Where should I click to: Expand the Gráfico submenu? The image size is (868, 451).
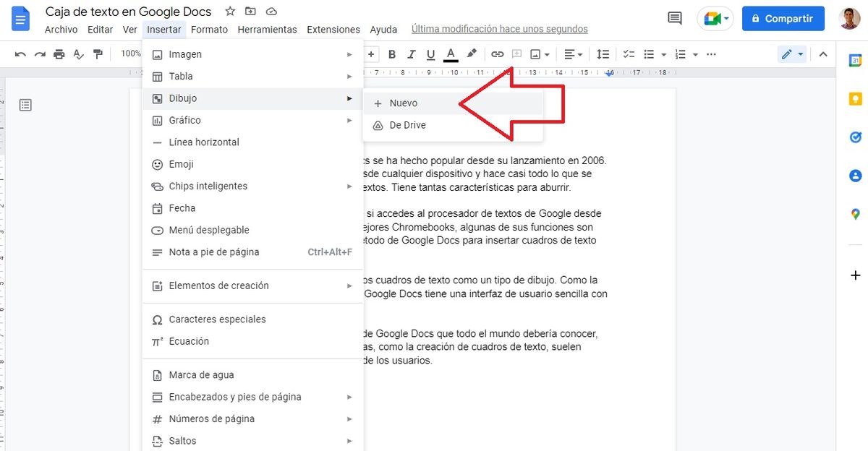pyautogui.click(x=252, y=121)
